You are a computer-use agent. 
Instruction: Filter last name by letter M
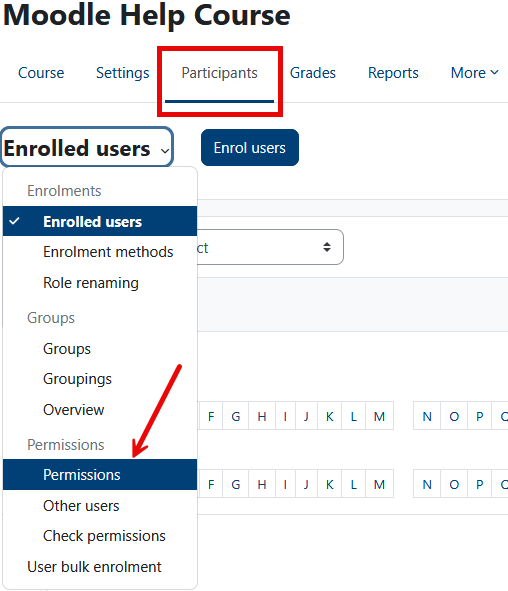click(x=379, y=484)
